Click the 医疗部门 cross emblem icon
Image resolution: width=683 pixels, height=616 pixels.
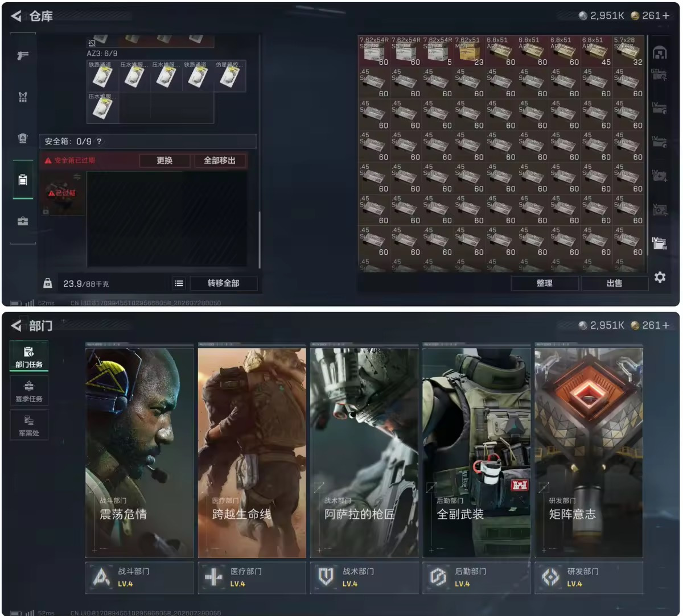[214, 578]
